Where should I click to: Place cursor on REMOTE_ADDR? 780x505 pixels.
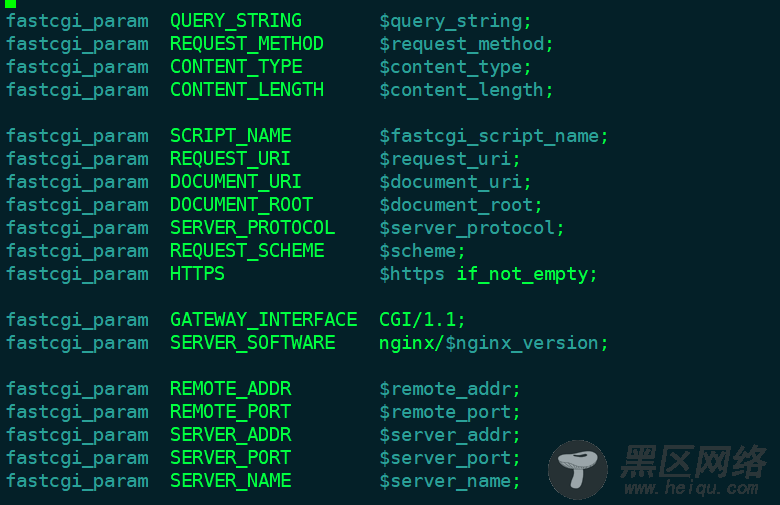pos(231,389)
